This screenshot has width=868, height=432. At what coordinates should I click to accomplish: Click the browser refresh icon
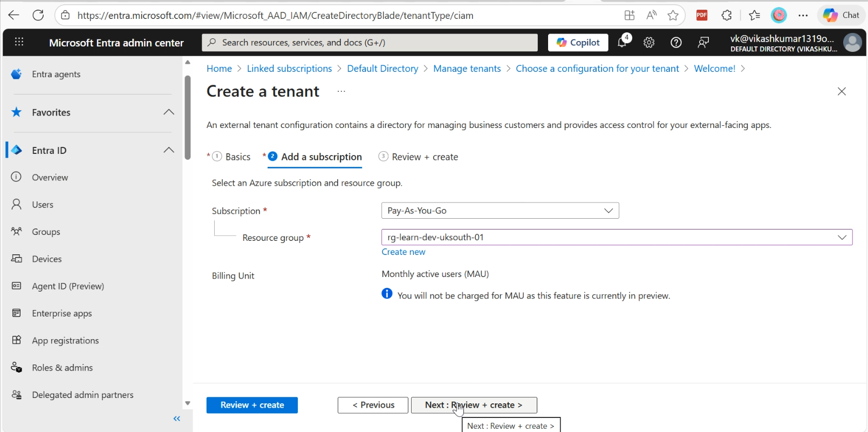(x=38, y=15)
